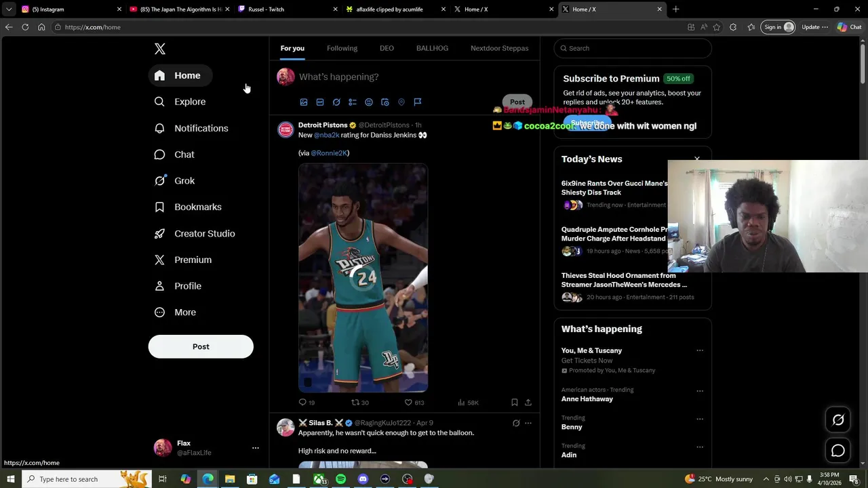Screen dimensions: 868x488
Task: Open Creator Studio
Action: [195, 233]
